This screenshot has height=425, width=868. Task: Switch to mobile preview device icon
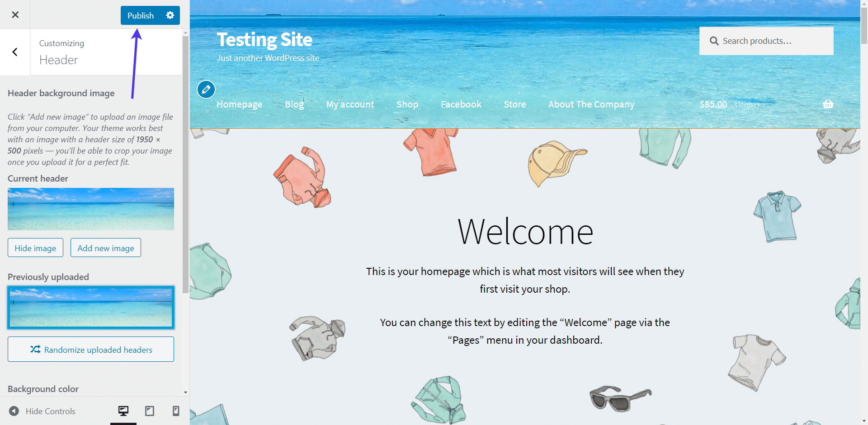tap(176, 411)
